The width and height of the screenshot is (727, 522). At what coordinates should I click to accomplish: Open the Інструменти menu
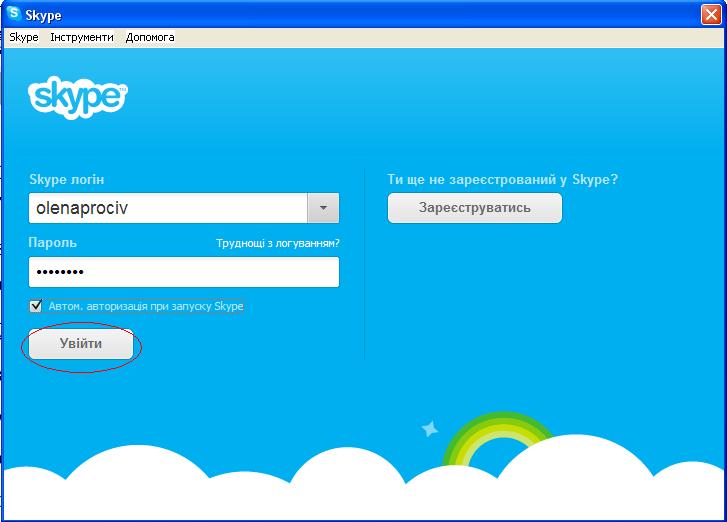82,37
